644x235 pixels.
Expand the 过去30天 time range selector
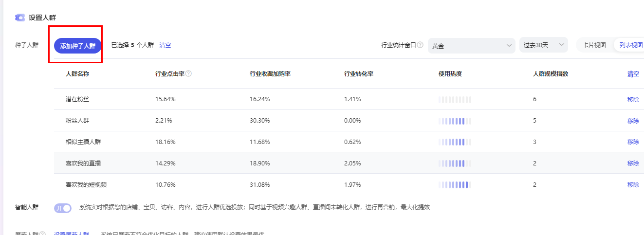point(543,45)
